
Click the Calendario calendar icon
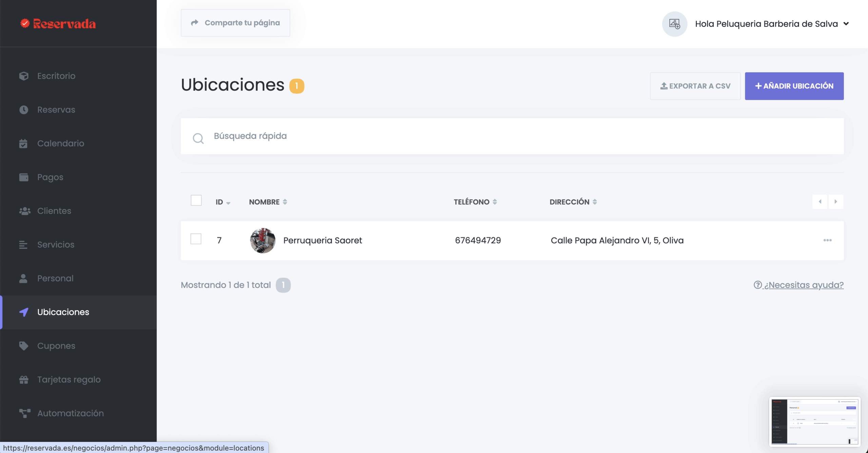tap(23, 143)
